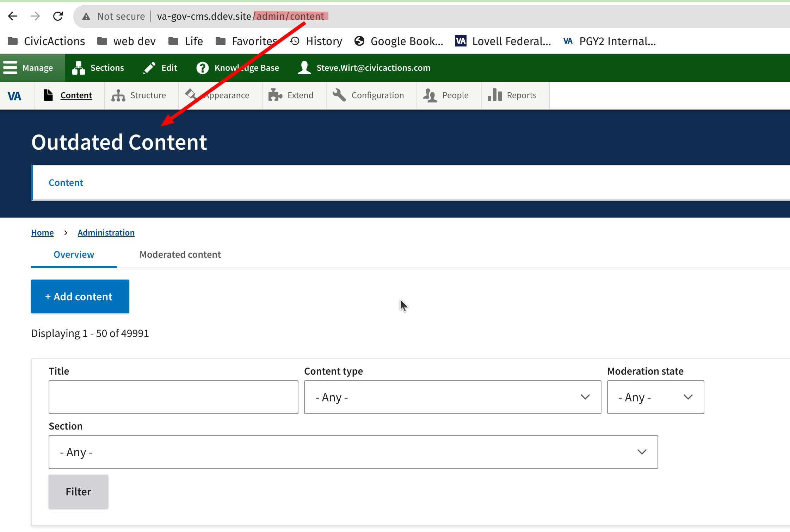Click the VA logo home icon
The image size is (790, 532).
click(14, 95)
